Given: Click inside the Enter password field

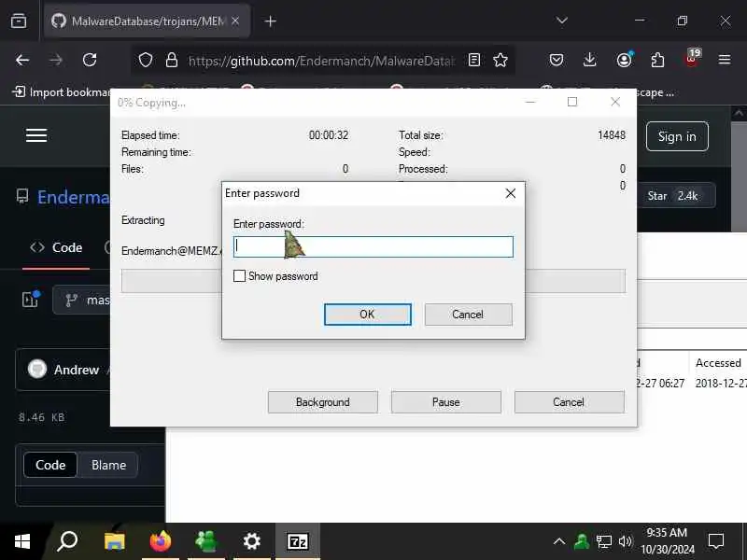Looking at the screenshot, I should point(373,246).
